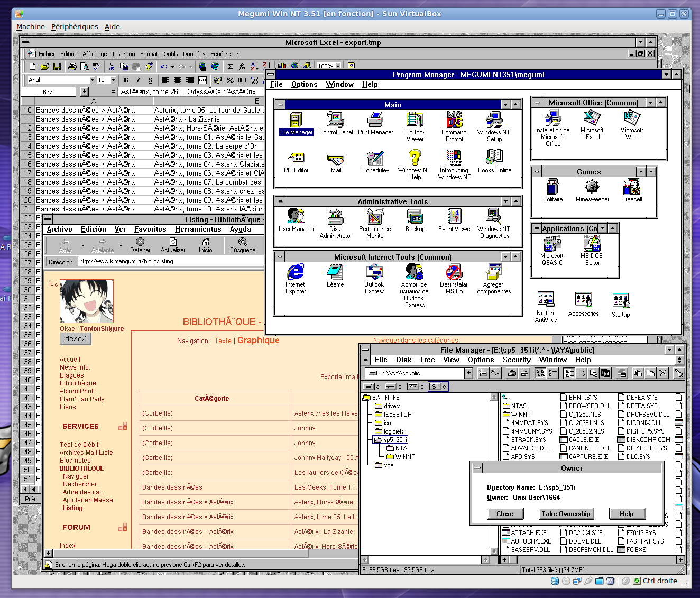This screenshot has height=598, width=700.
Task: Open the Favoritos menu in the browser
Action: coord(150,229)
